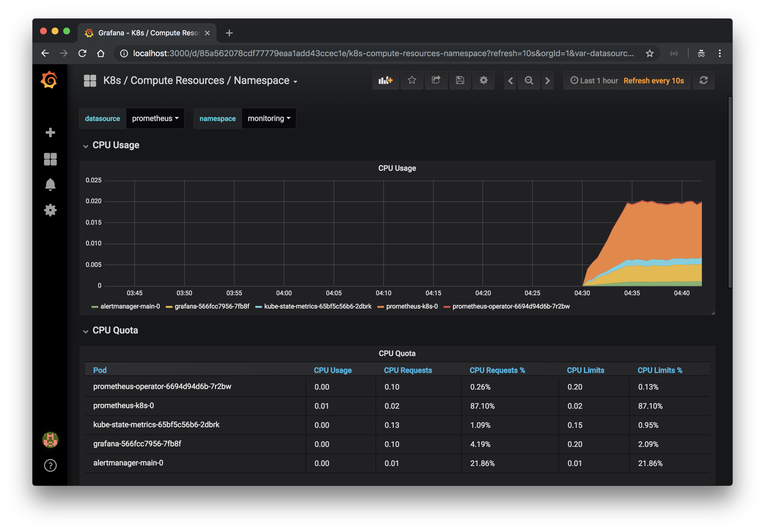Click grafana legend color swatch
The width and height of the screenshot is (765, 532).
(x=169, y=307)
